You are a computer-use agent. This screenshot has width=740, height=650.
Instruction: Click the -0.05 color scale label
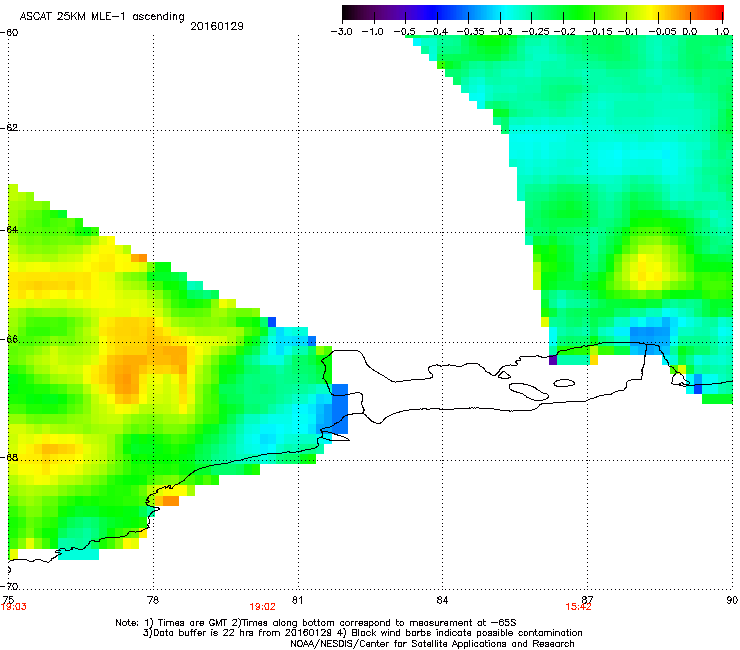coord(662,32)
